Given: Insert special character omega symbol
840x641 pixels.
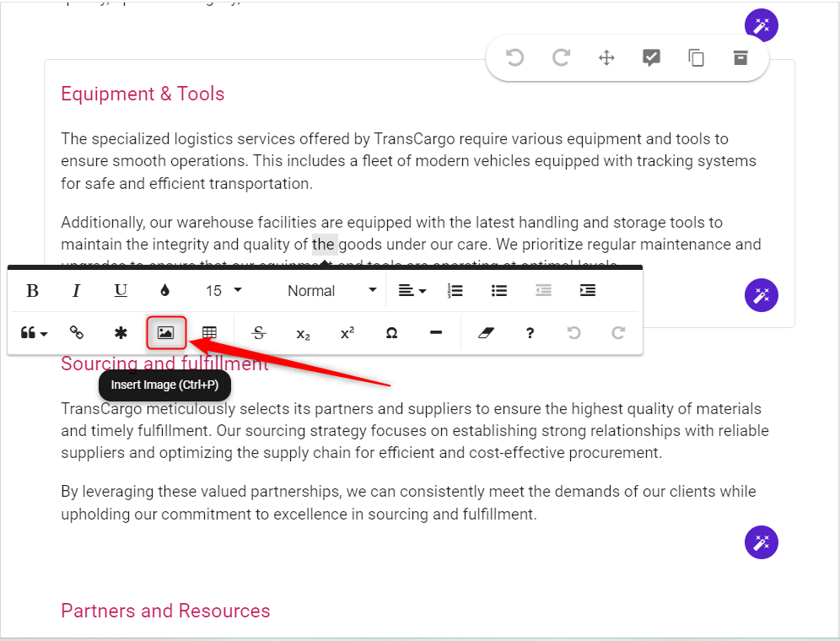Looking at the screenshot, I should 391,333.
